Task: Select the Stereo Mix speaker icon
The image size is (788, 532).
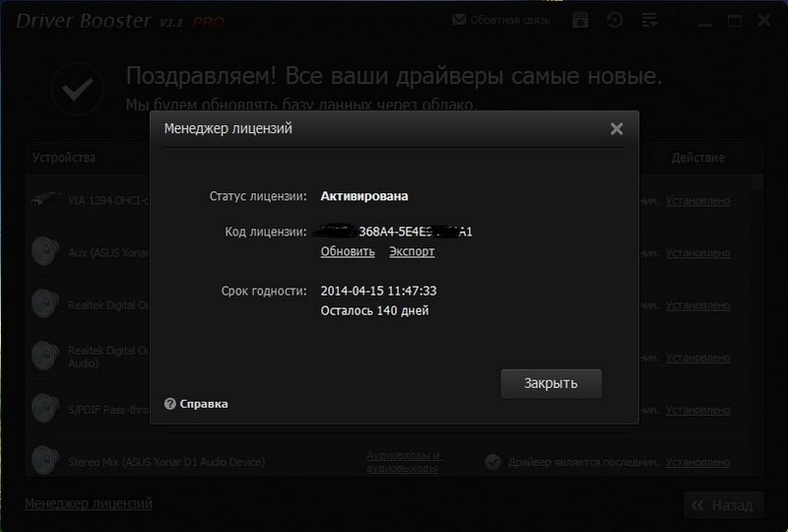Action: tap(45, 460)
